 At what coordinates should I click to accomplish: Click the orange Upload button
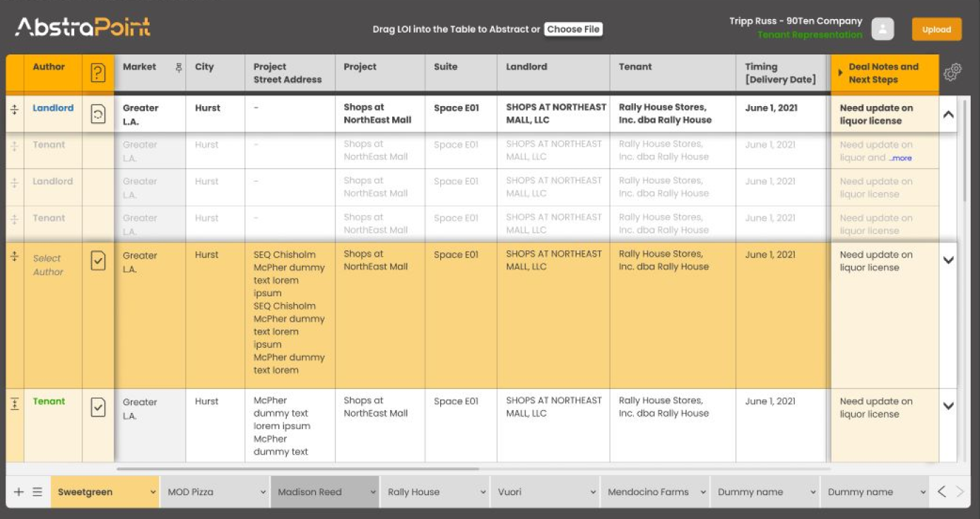(x=936, y=30)
